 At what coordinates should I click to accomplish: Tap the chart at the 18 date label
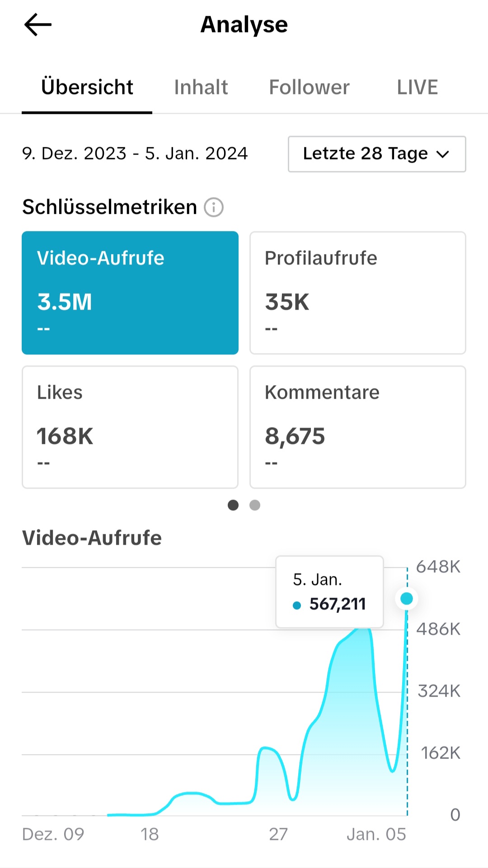(x=150, y=834)
